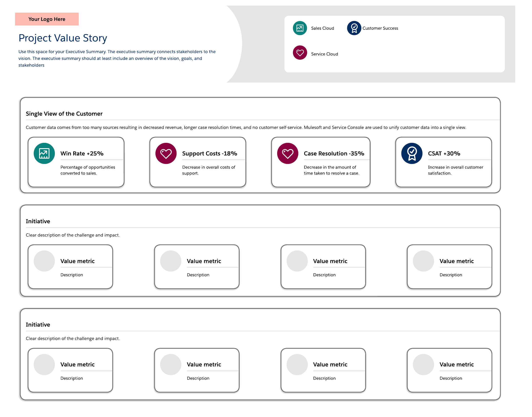
Task: Select the first Initiative section heading
Action: [x=38, y=221]
